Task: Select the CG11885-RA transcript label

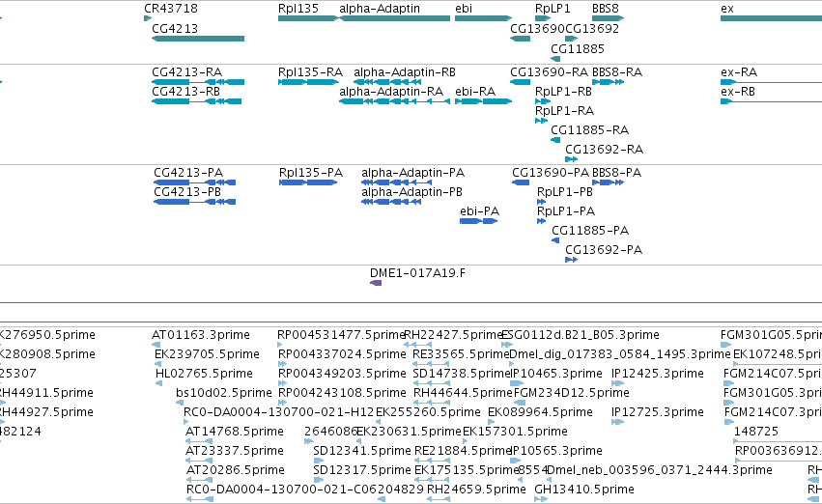Action: pos(590,129)
